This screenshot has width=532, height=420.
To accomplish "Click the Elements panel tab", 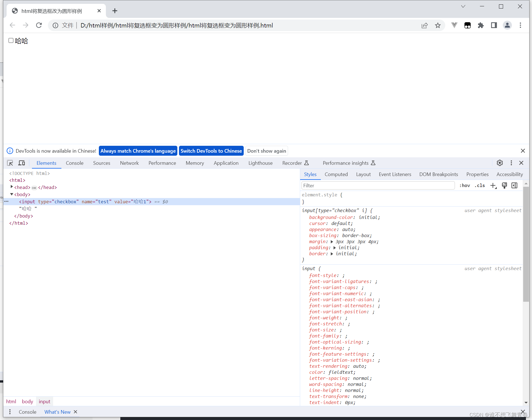I will (46, 163).
